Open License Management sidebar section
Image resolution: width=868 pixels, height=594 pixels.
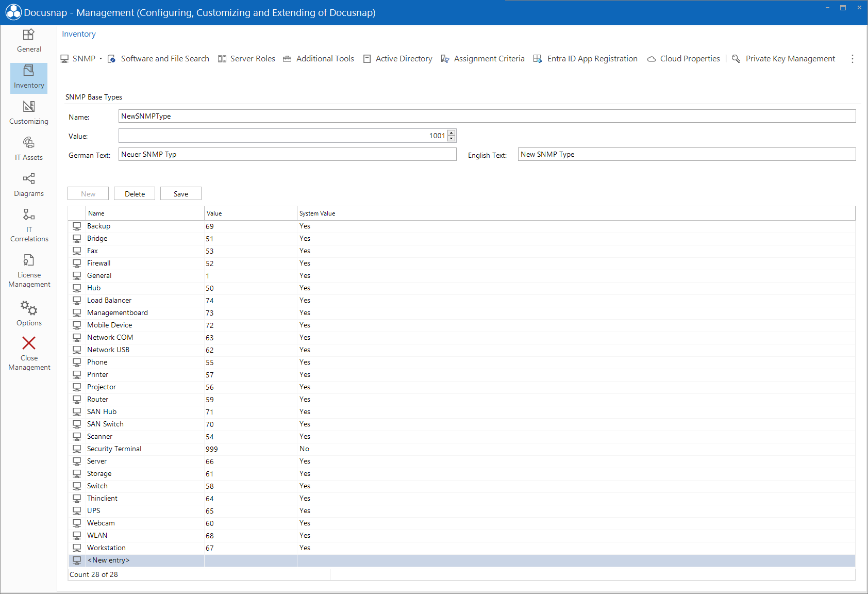29,271
